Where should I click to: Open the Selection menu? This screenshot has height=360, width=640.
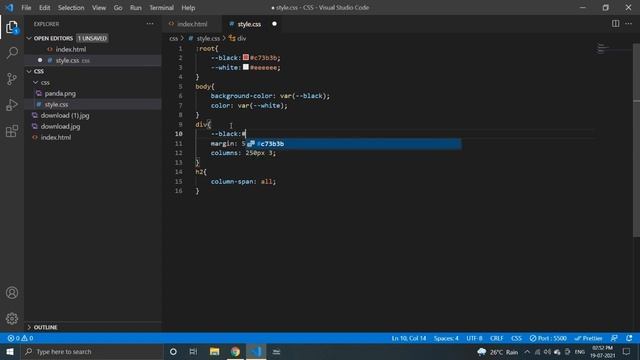(x=71, y=8)
